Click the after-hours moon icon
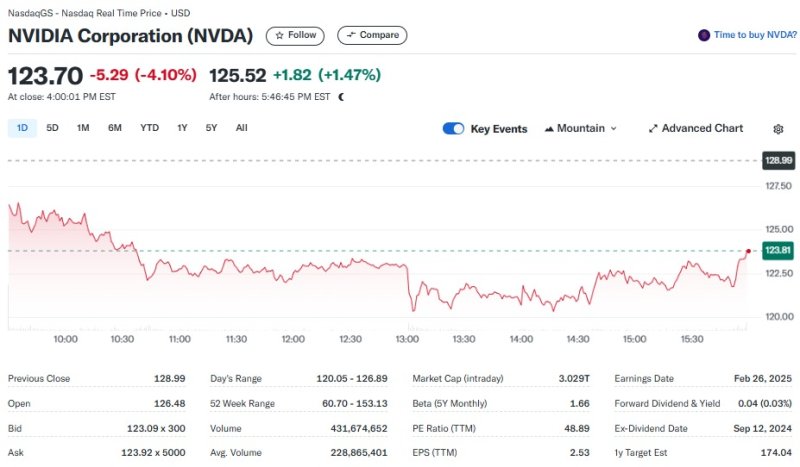The height and width of the screenshot is (467, 800). (x=341, y=97)
